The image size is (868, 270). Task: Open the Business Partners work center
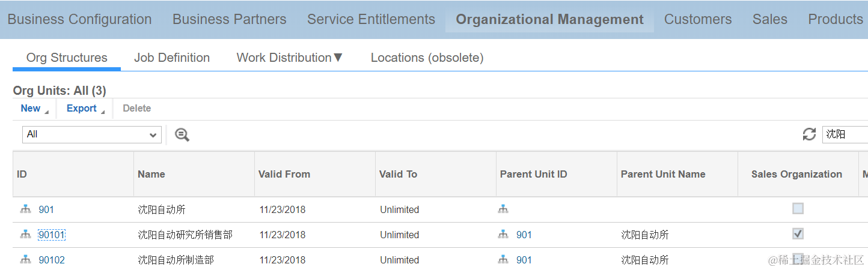pyautogui.click(x=229, y=19)
